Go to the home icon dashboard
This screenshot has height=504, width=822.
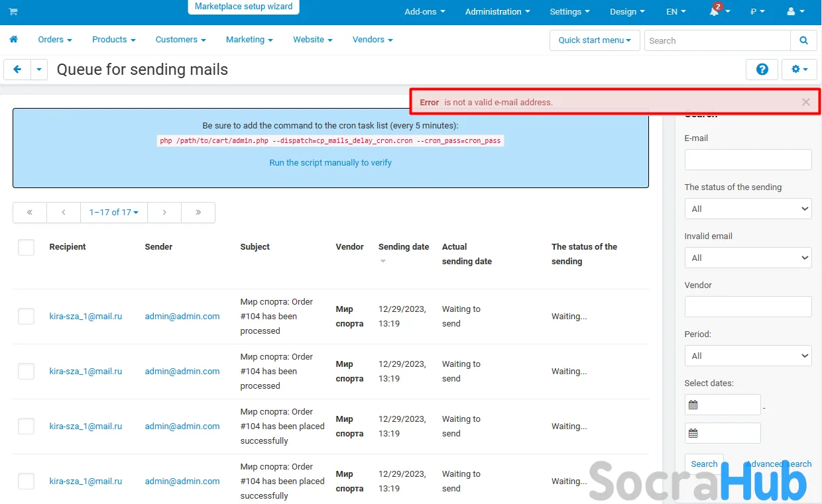[13, 40]
